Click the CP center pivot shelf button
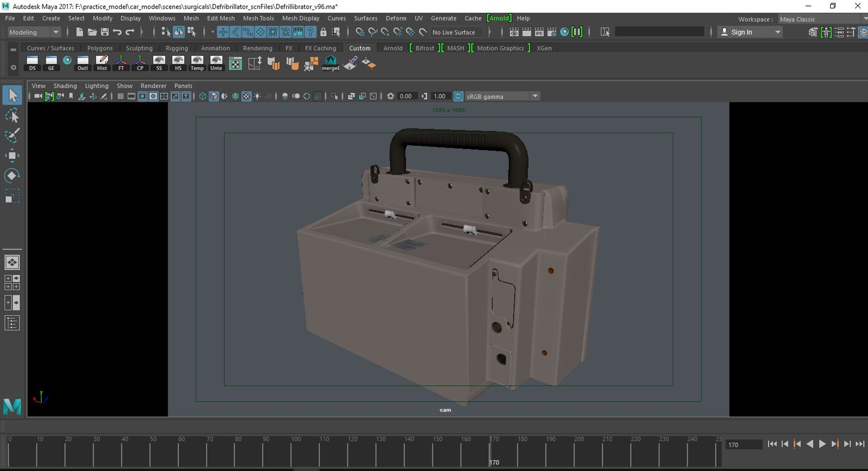This screenshot has width=868, height=471. point(140,63)
